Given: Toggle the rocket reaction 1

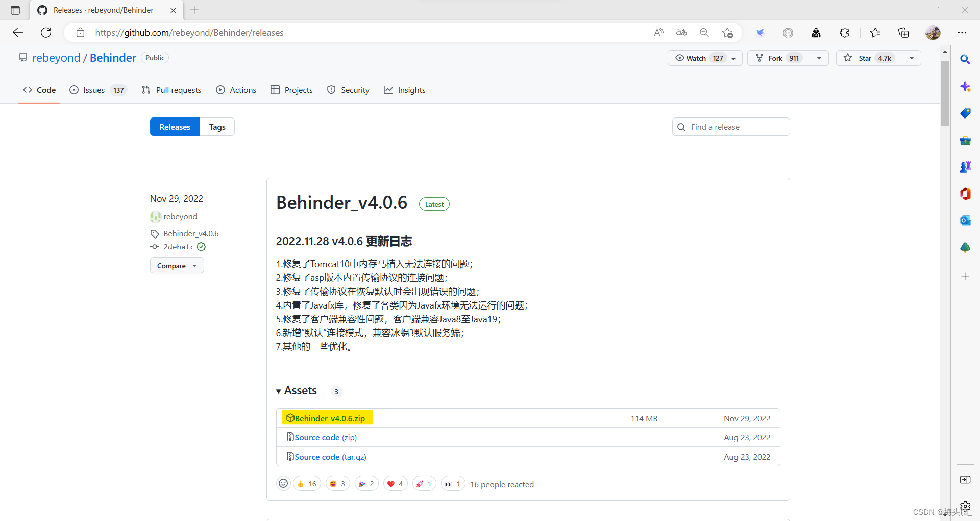Looking at the screenshot, I should click(424, 484).
